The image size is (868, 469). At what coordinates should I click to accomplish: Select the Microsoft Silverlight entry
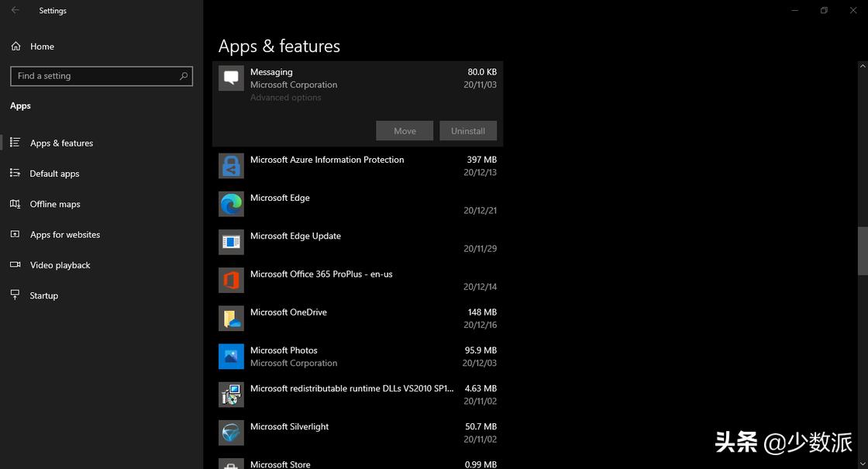(x=357, y=433)
